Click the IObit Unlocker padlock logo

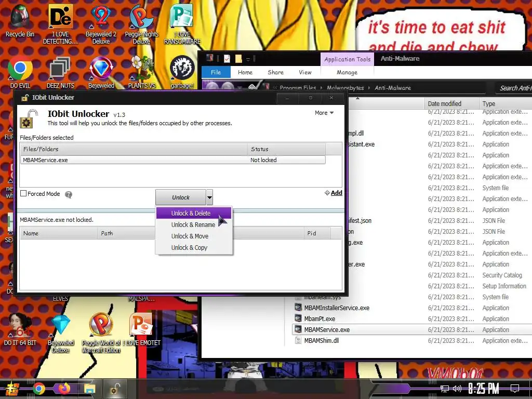(x=29, y=119)
